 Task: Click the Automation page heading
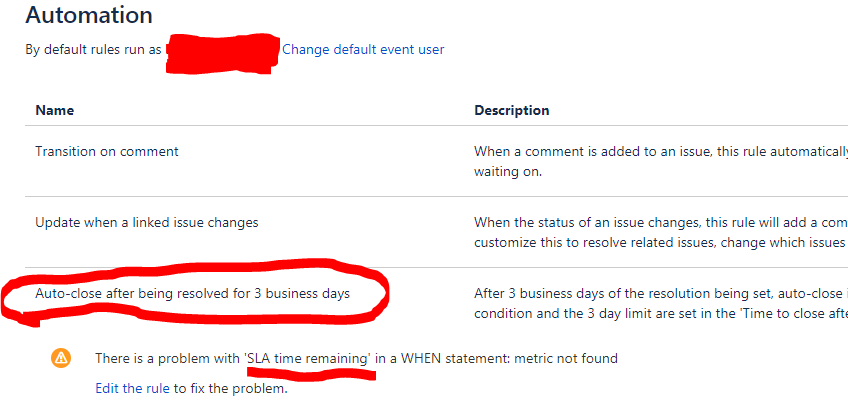pyautogui.click(x=89, y=16)
